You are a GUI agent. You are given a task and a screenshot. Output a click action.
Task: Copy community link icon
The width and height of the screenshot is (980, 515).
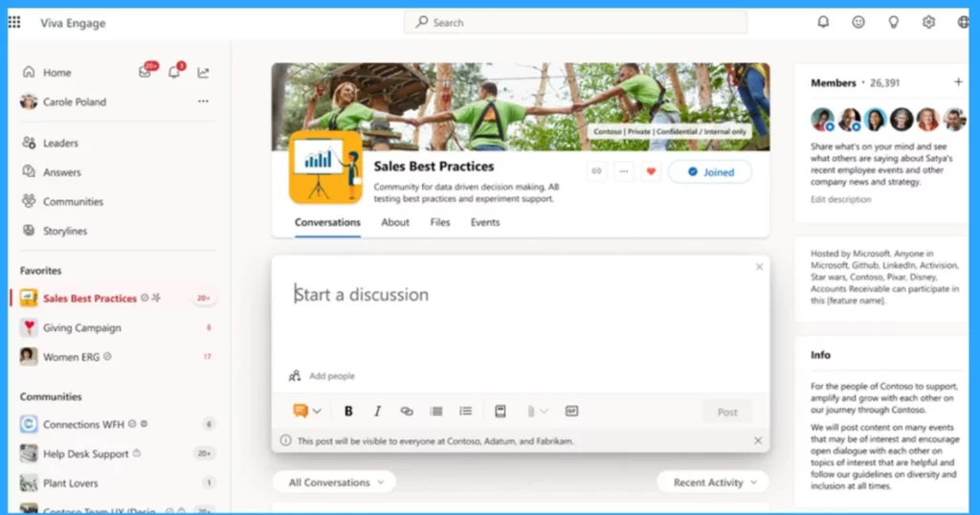596,171
